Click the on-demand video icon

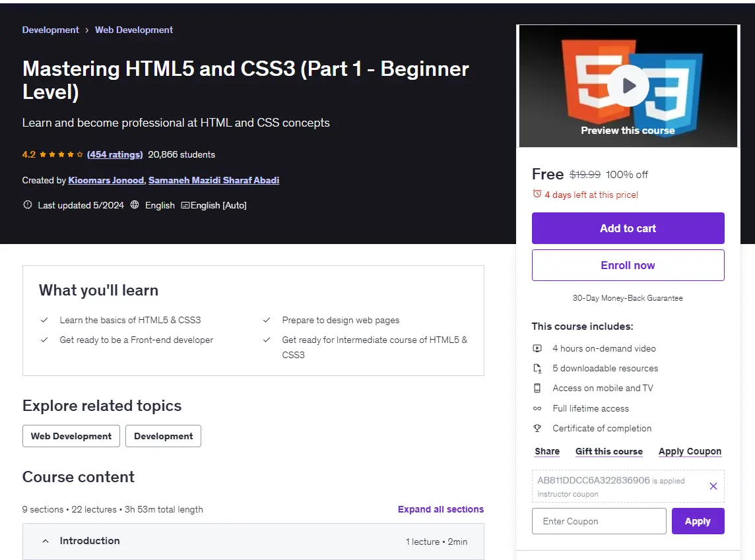[537, 348]
